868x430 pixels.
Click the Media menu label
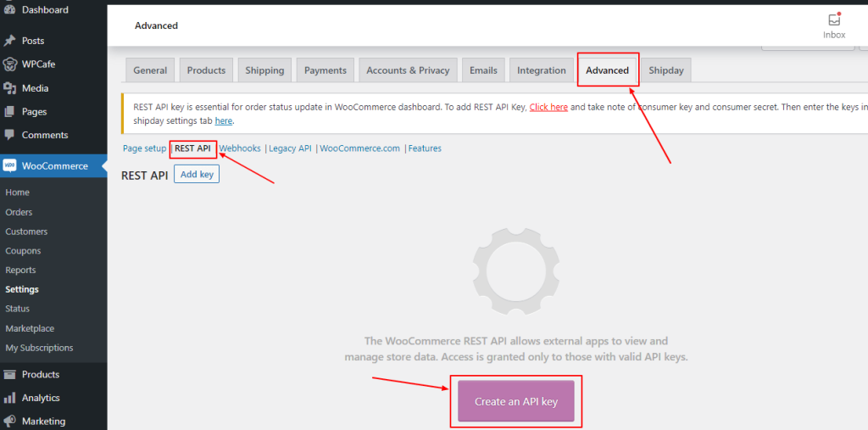coord(36,89)
